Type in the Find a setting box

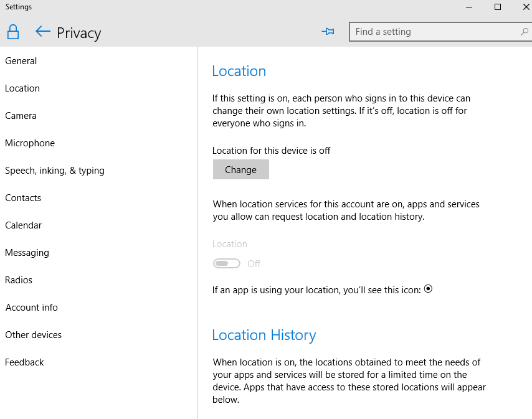tap(436, 32)
